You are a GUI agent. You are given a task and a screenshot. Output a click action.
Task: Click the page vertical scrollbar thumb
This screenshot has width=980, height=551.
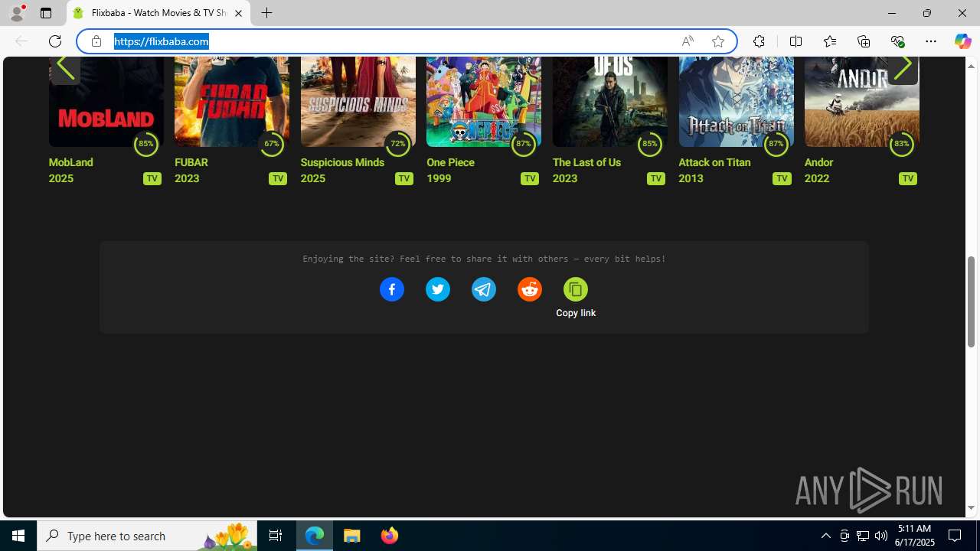click(x=971, y=302)
